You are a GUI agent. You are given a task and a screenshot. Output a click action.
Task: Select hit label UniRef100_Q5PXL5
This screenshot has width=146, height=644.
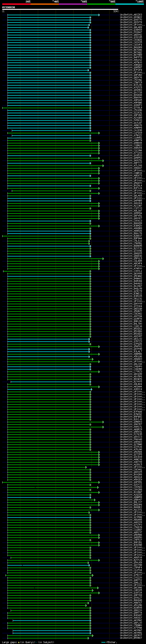(x=131, y=259)
